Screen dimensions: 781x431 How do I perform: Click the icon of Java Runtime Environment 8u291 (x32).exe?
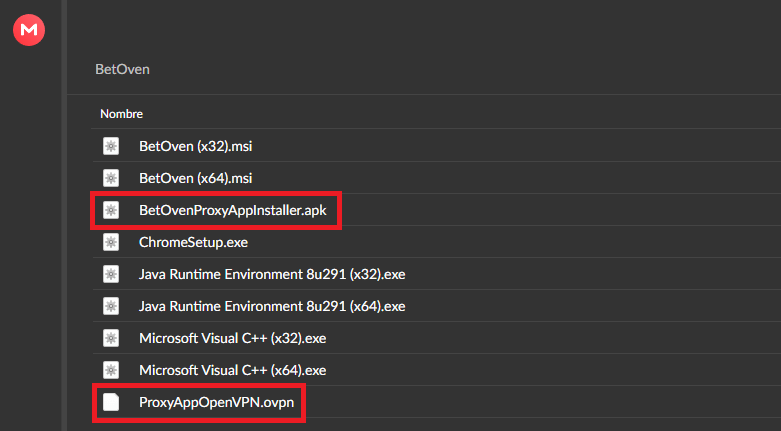tap(111, 274)
